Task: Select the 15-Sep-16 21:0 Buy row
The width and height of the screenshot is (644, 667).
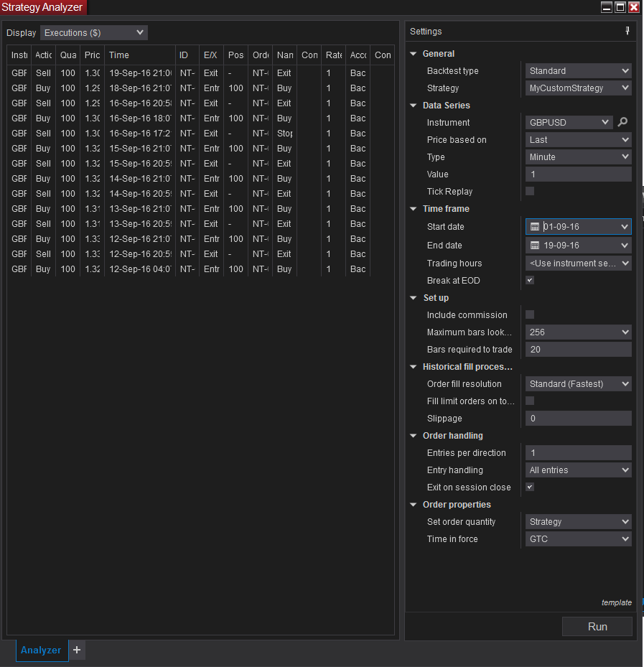Action: click(x=201, y=148)
